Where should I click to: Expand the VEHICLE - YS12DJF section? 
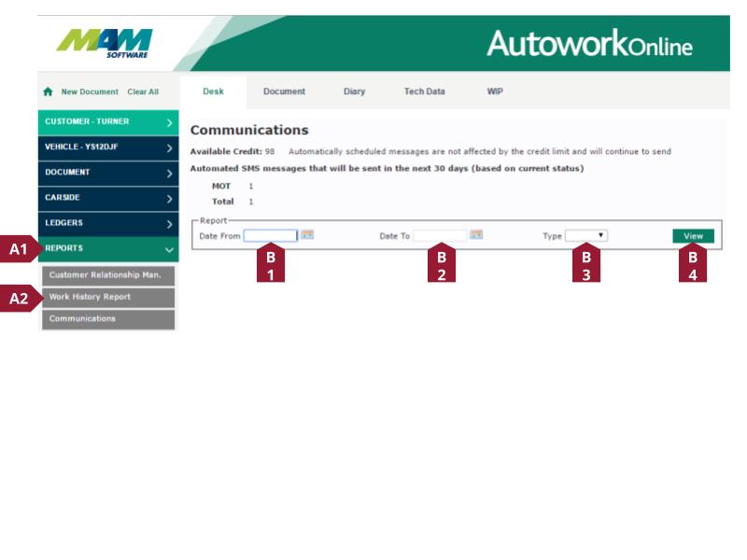107,147
